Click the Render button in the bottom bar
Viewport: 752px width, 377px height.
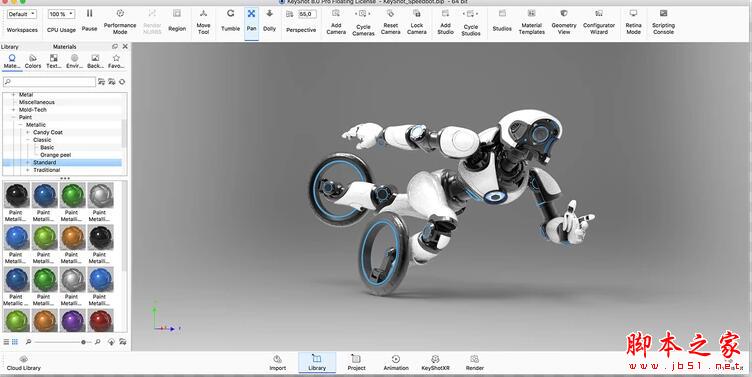tap(474, 363)
